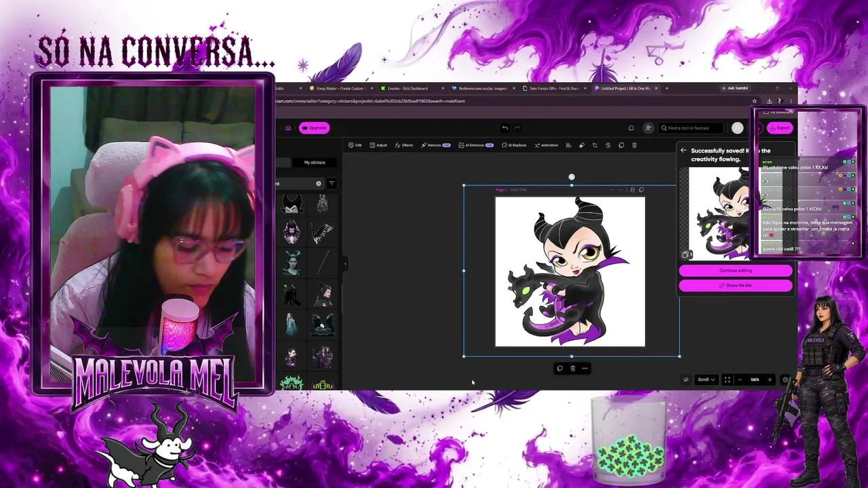The width and height of the screenshot is (868, 488).
Task: Click the Export button
Action: (x=780, y=127)
